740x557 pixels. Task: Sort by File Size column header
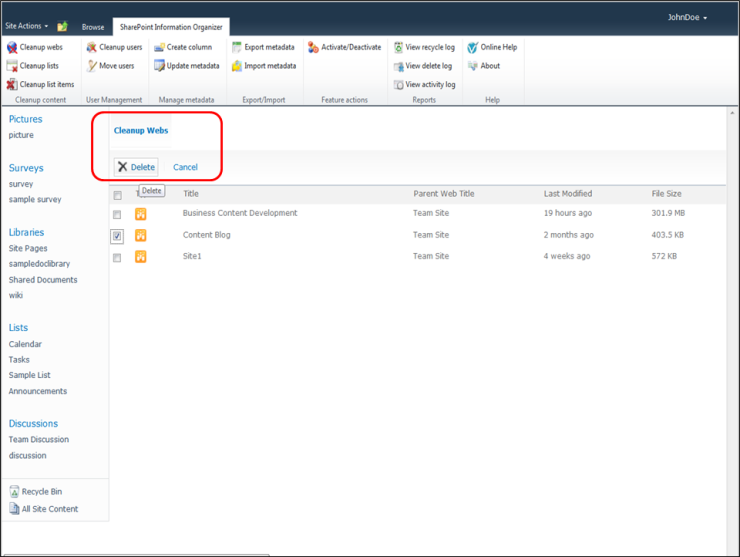(666, 194)
